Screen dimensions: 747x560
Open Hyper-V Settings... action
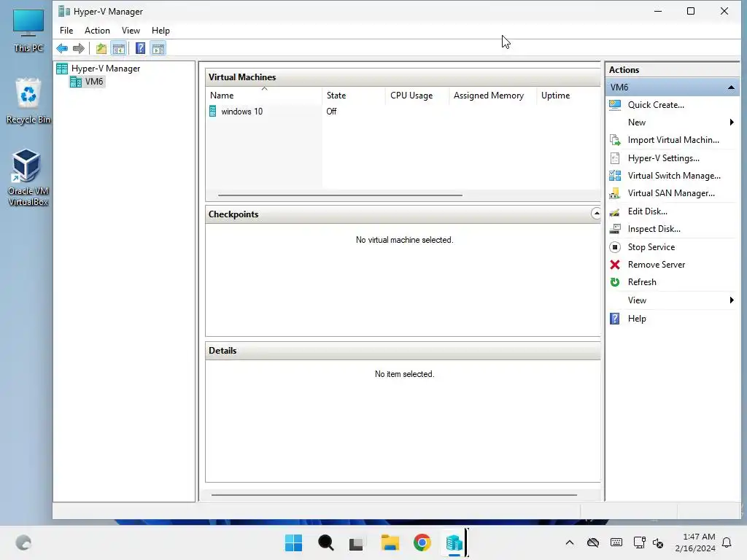click(x=663, y=158)
